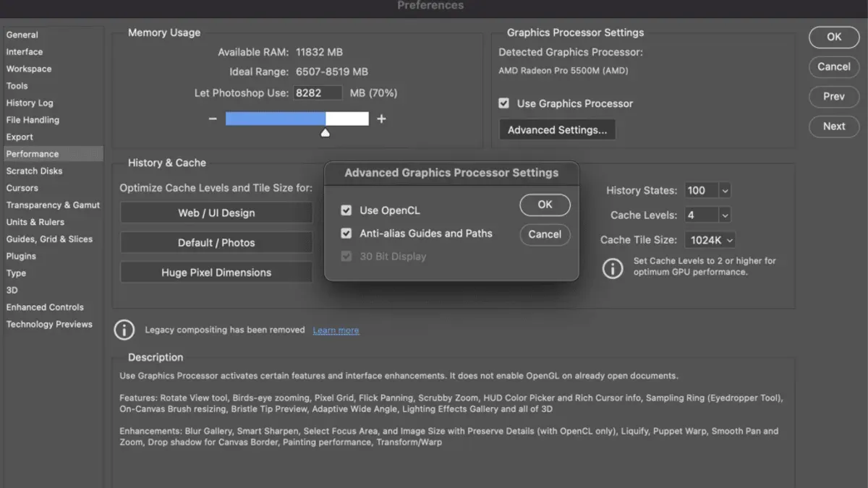Viewport: 868px width, 488px height.
Task: Click the info icon beside Legacy compositing notice
Action: 124,330
